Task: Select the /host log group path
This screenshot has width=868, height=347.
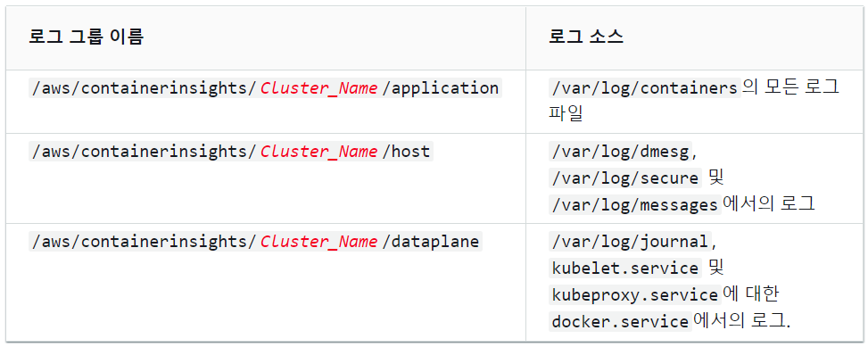Action: [x=231, y=151]
